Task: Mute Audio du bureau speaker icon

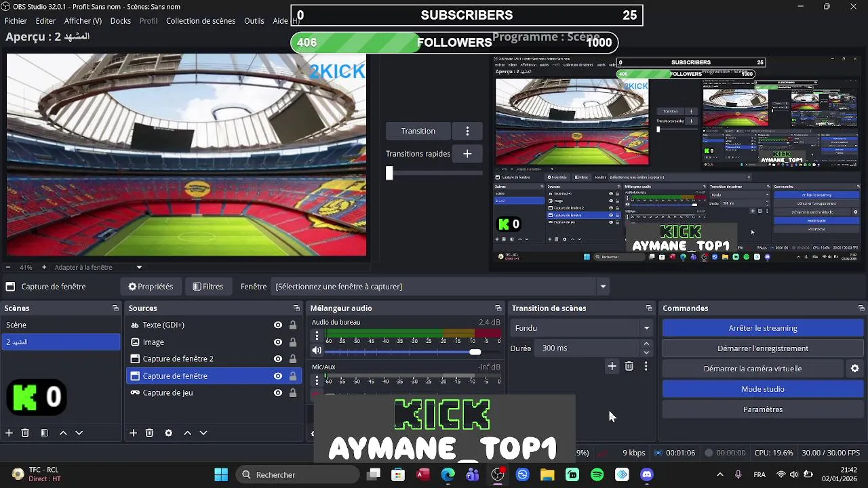Action: pyautogui.click(x=317, y=350)
